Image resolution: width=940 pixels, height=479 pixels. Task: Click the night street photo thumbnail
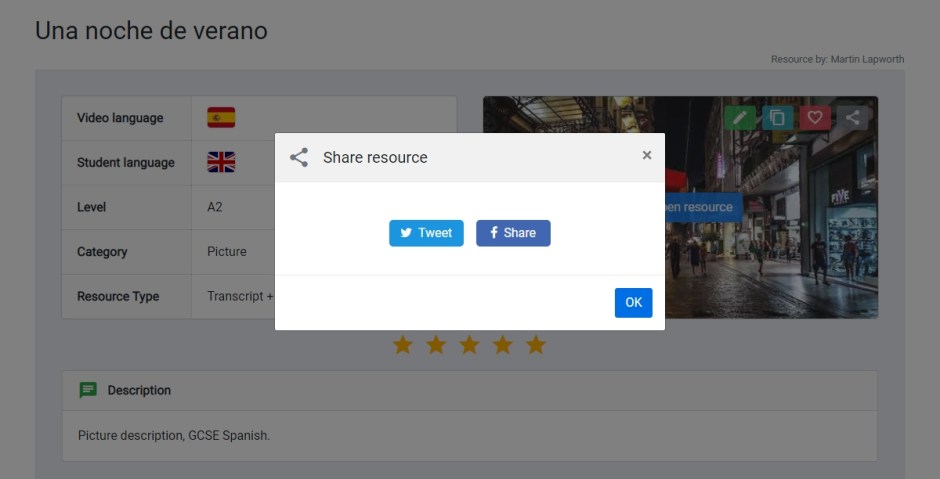point(790,260)
